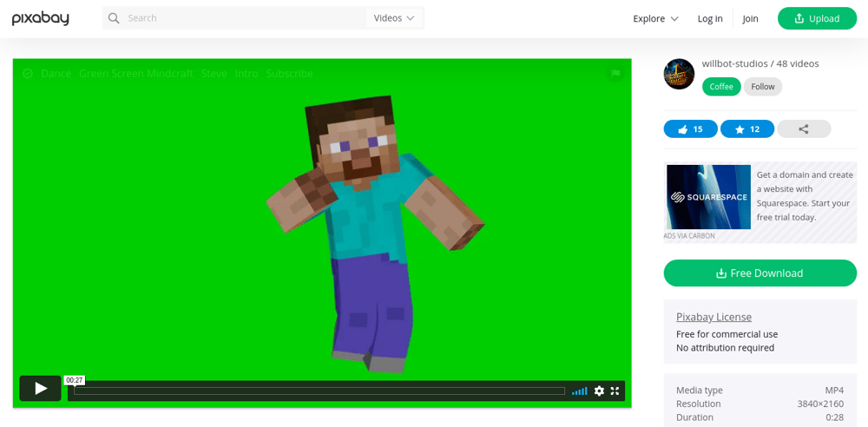Enter fullscreen mode on the video

pyautogui.click(x=615, y=391)
